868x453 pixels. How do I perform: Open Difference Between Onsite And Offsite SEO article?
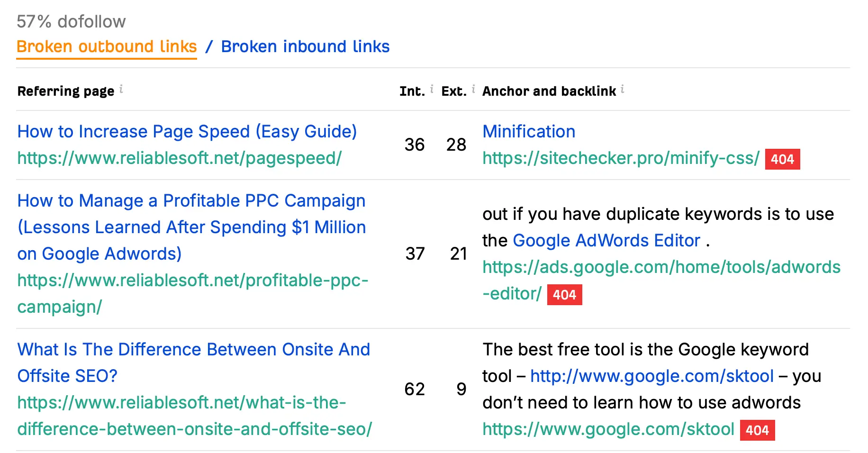193,350
